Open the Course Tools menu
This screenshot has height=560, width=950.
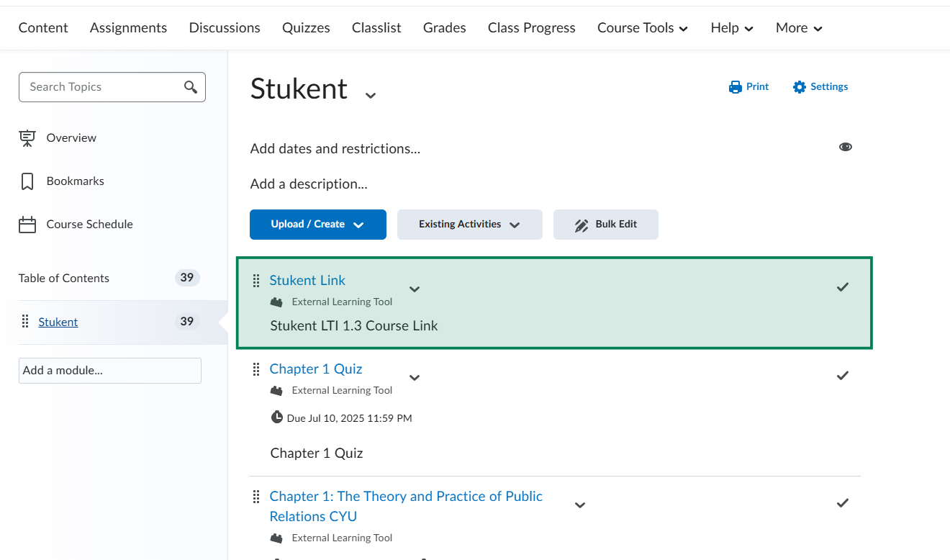pos(642,28)
